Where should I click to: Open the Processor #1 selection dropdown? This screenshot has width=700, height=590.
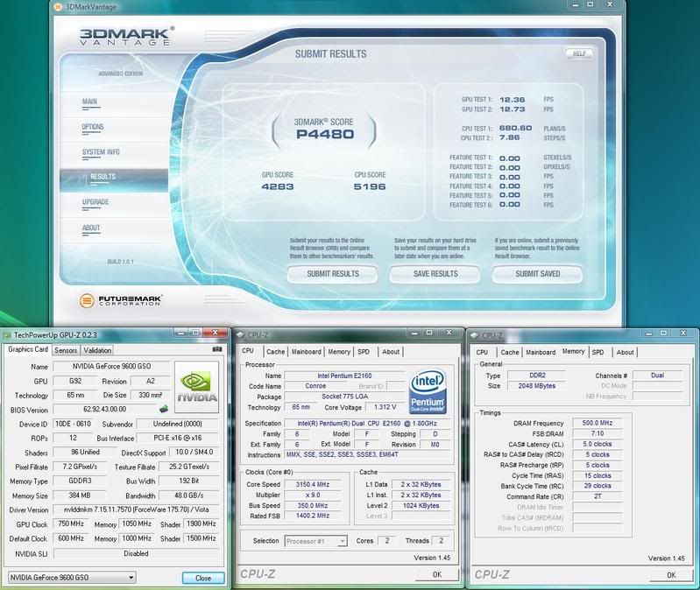coord(315,541)
